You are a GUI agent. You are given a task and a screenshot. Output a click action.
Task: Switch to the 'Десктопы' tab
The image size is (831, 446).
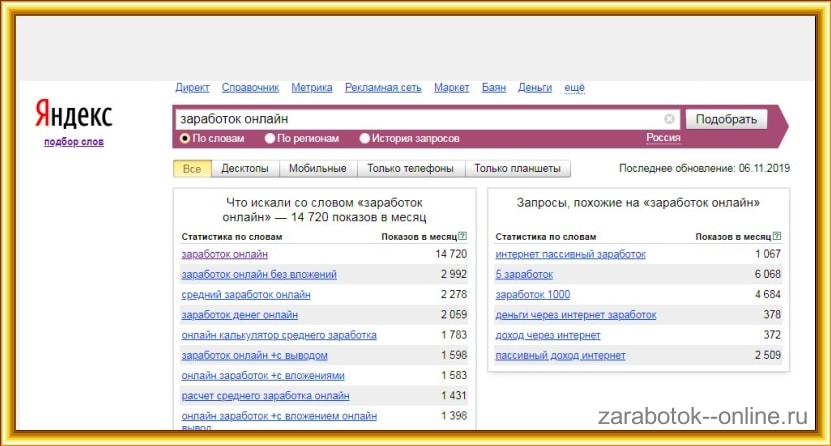coord(245,169)
